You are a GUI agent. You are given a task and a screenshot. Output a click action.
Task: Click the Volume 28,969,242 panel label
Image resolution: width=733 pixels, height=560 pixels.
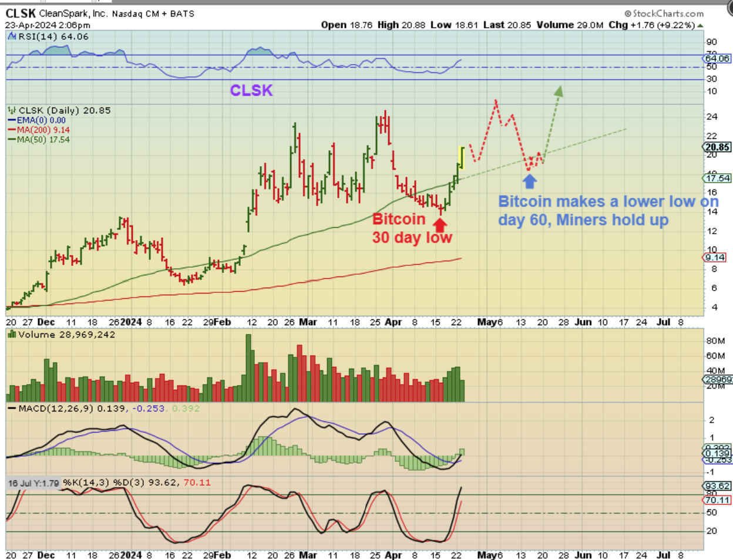pyautogui.click(x=66, y=335)
